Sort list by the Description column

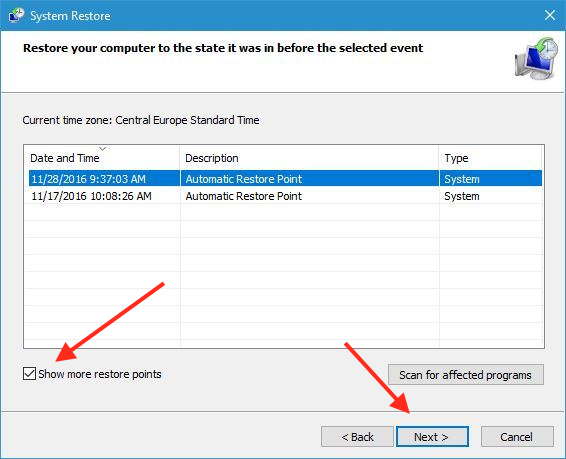click(x=309, y=158)
